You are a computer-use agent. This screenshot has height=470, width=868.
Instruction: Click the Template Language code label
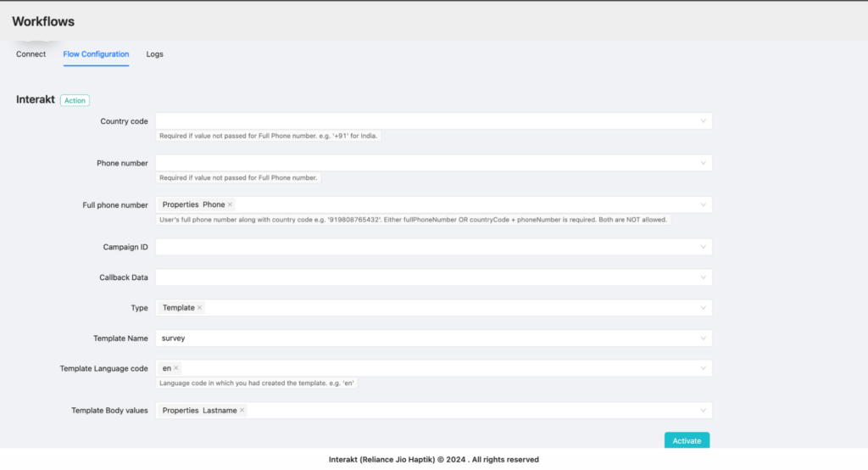point(104,368)
